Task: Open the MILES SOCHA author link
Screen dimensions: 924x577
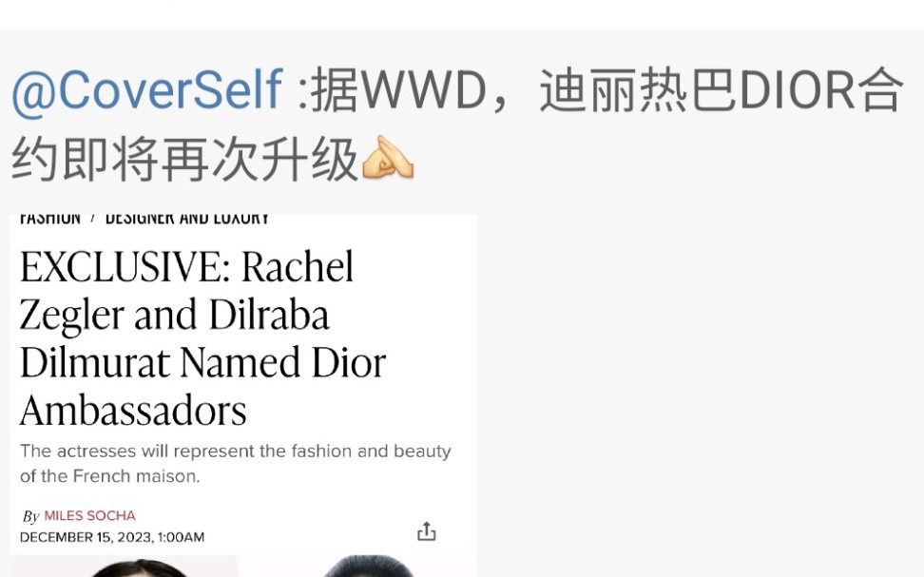Action: pyautogui.click(x=89, y=516)
